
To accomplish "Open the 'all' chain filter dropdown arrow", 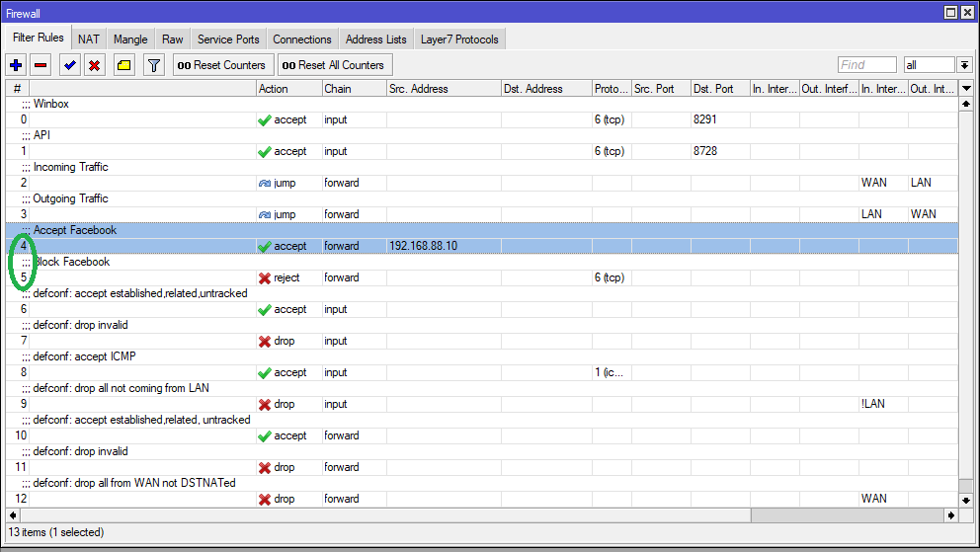I will [964, 65].
